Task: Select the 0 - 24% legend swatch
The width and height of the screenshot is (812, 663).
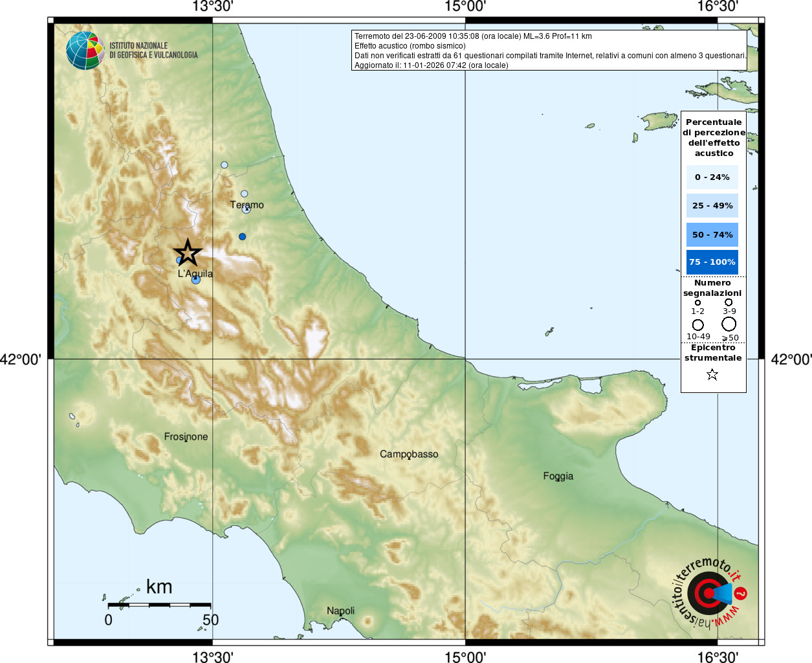Action: [712, 177]
